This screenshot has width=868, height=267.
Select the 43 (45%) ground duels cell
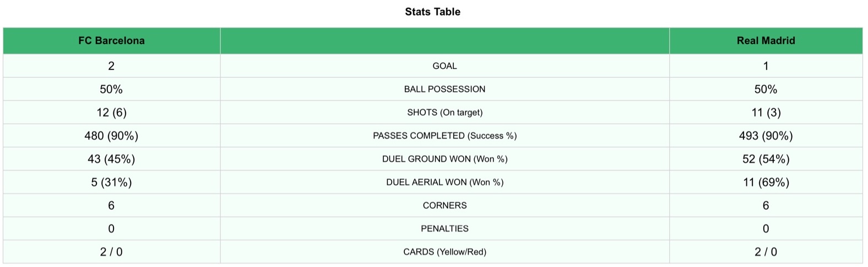point(111,159)
